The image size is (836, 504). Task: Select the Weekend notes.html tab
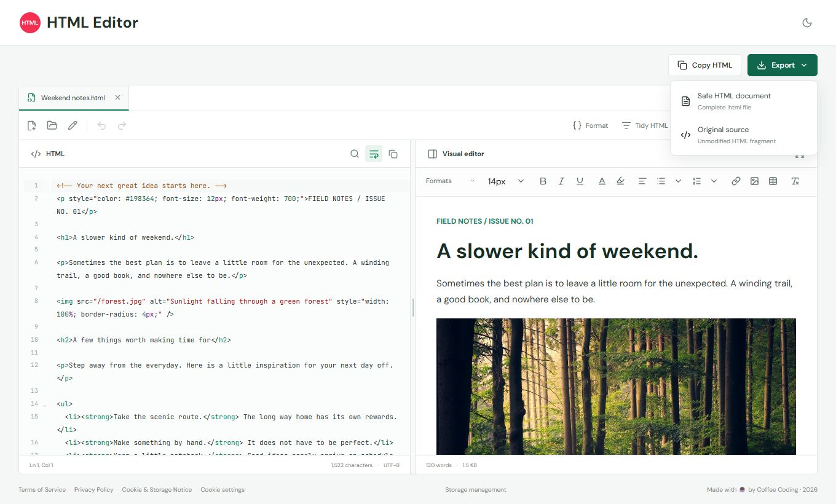coord(73,98)
